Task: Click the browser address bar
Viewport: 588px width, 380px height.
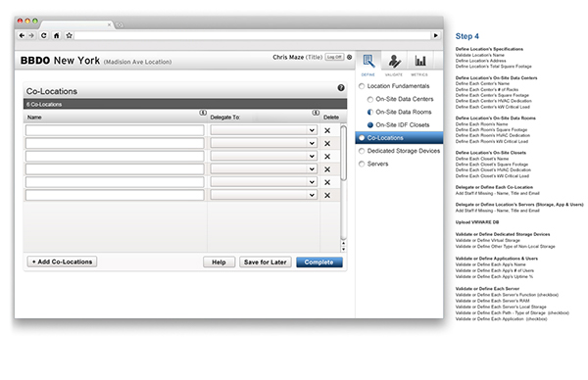Action: click(253, 35)
